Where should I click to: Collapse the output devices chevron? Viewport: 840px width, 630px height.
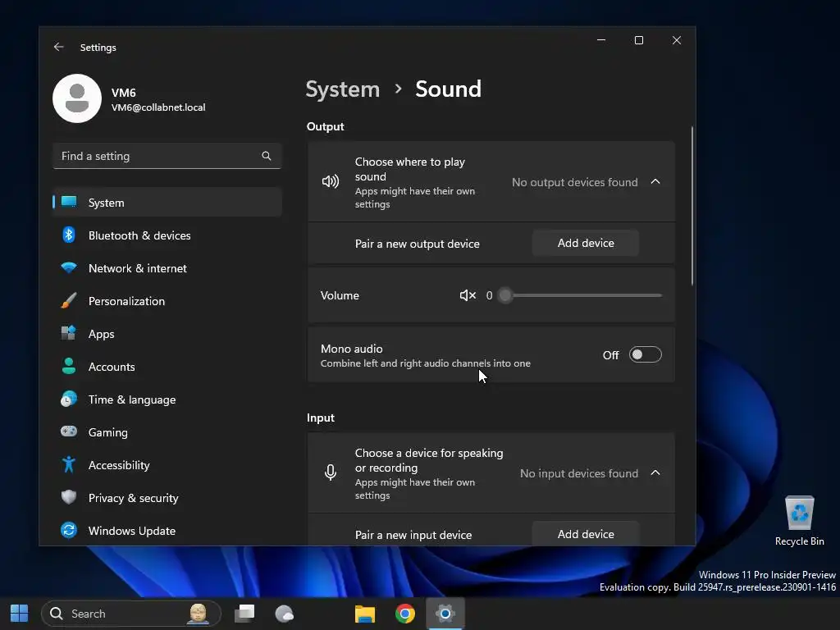(655, 181)
